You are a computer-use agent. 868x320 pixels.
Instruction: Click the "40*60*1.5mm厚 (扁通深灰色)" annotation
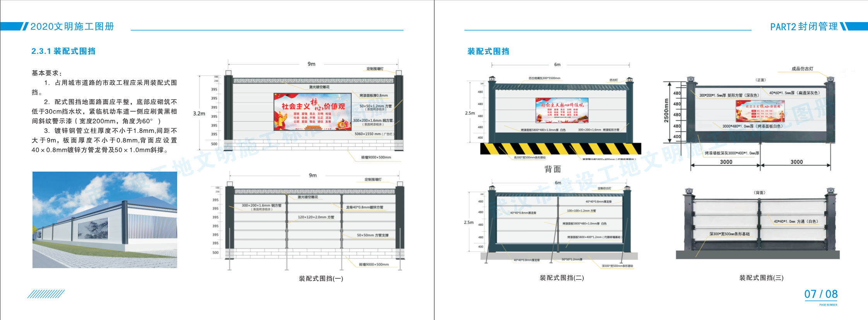coord(795,93)
